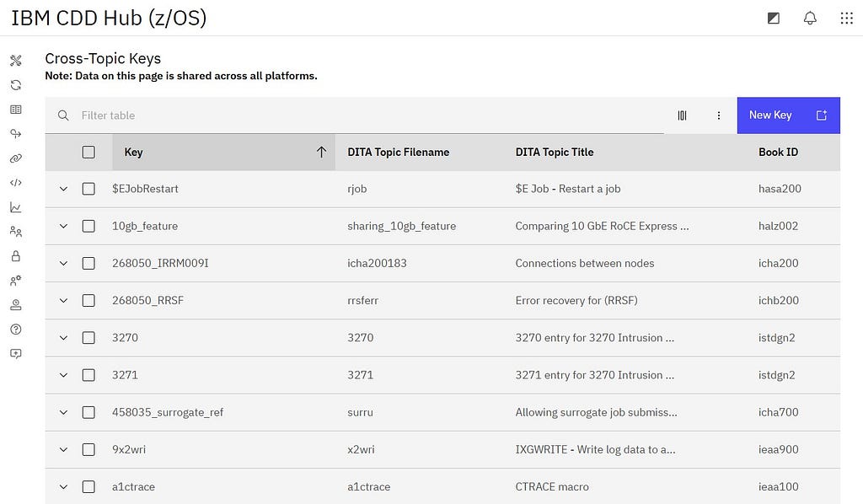This screenshot has width=863, height=504.
Task: Click the column settings icon
Action: coord(683,115)
